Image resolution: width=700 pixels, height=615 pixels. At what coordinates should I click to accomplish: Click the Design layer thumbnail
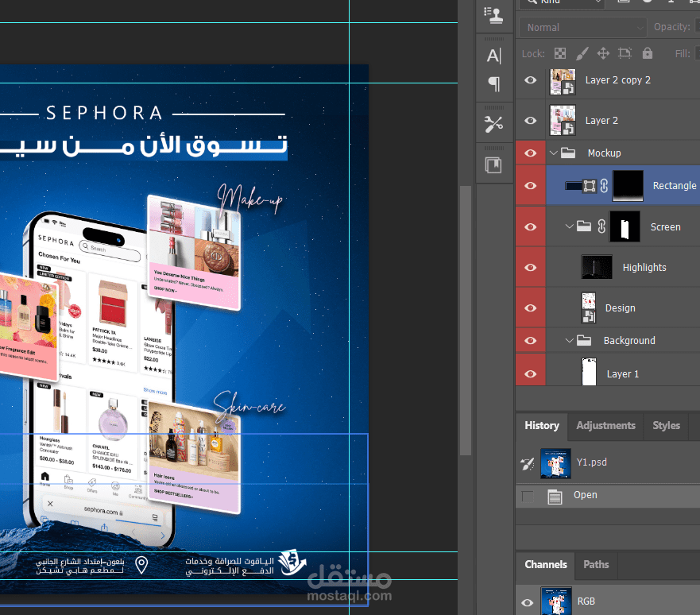(x=589, y=307)
